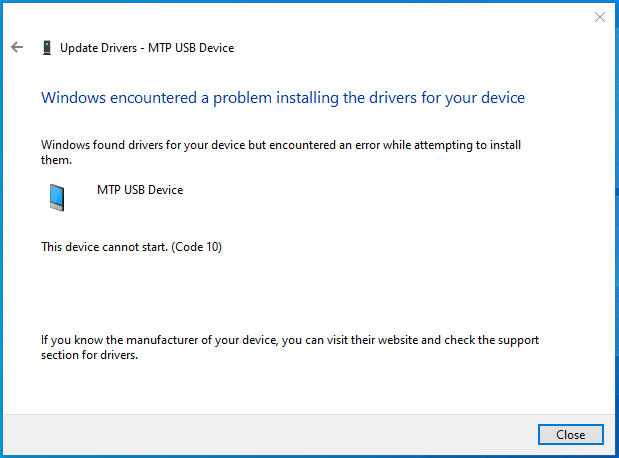
Task: Click the '(Code 10)' error code
Action: 197,247
